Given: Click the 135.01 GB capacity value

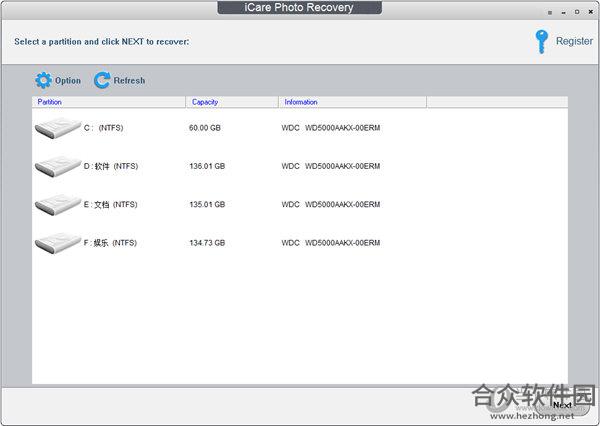Looking at the screenshot, I should tap(207, 204).
